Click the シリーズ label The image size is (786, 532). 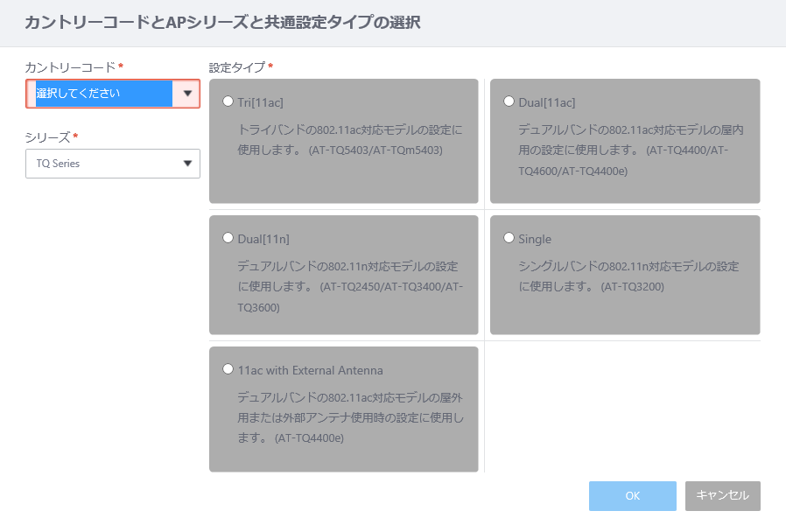[x=48, y=137]
